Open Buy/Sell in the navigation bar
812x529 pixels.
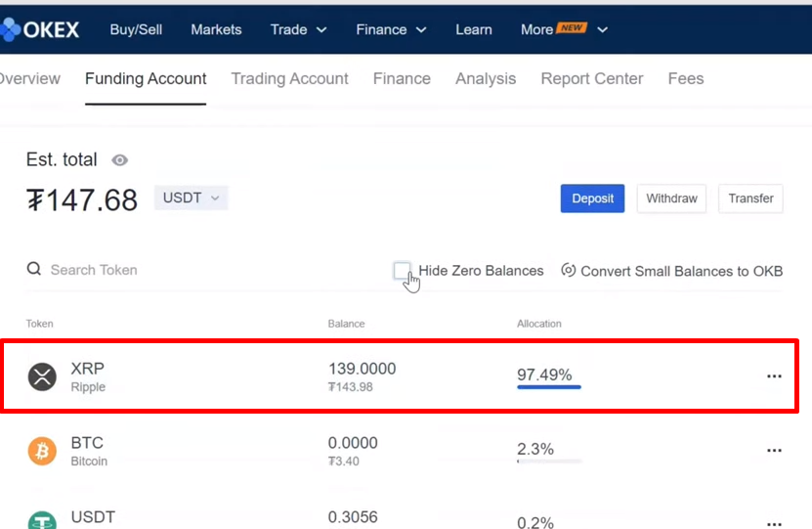136,29
